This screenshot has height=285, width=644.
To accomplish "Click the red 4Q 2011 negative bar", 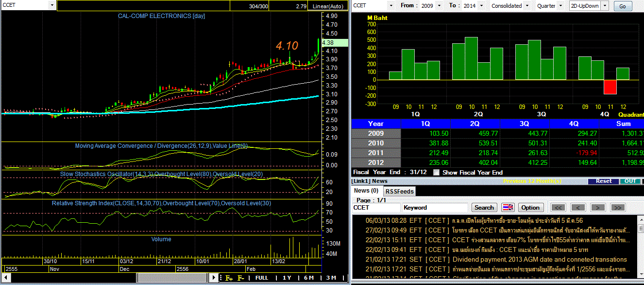I will [x=610, y=87].
